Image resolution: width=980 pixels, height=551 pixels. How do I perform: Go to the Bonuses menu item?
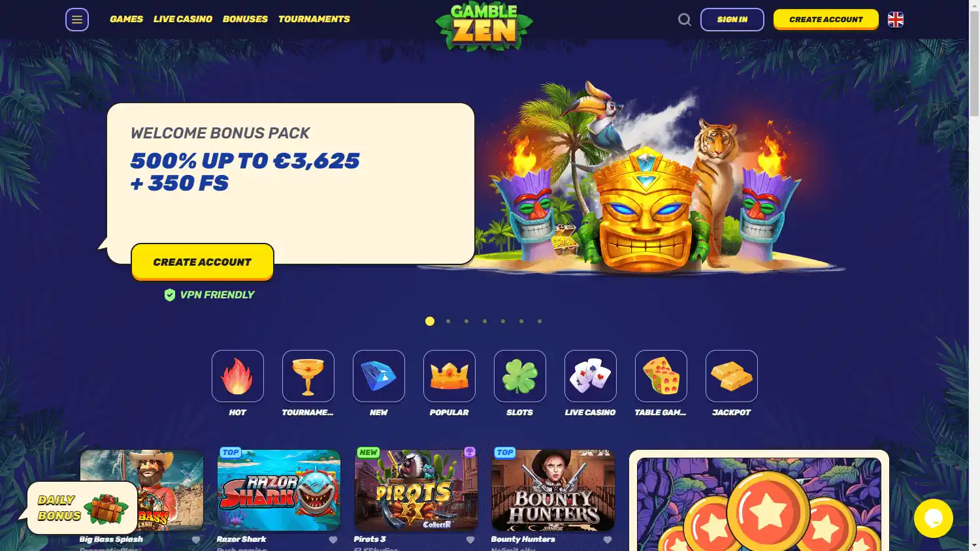click(245, 19)
